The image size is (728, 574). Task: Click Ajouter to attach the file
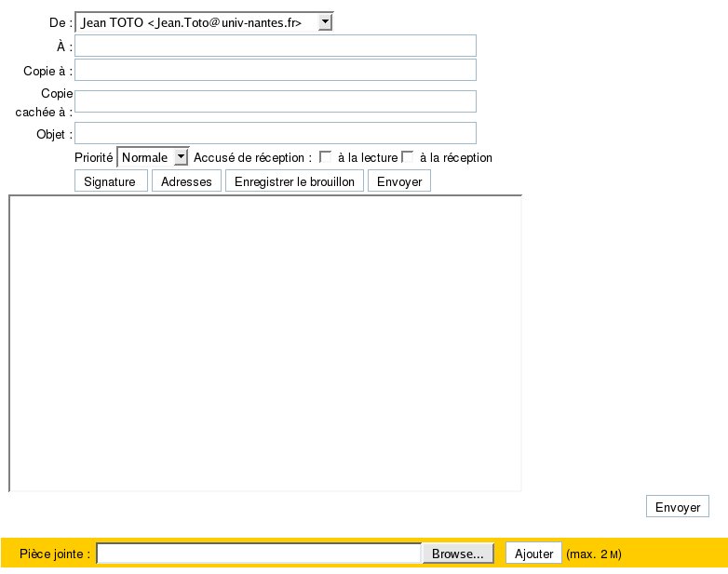(534, 554)
